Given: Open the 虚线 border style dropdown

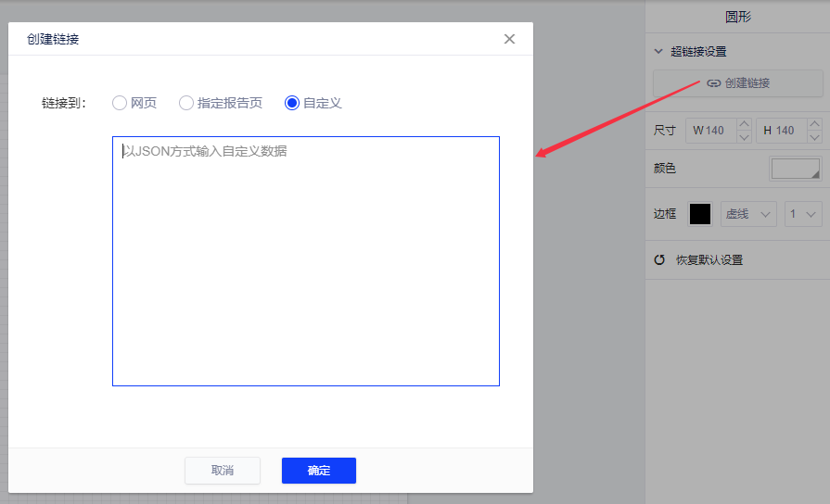Looking at the screenshot, I should [748, 214].
